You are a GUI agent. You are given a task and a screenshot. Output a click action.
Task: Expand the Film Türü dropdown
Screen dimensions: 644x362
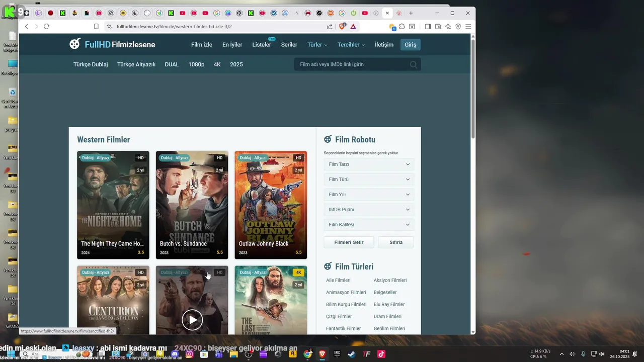tap(369, 179)
